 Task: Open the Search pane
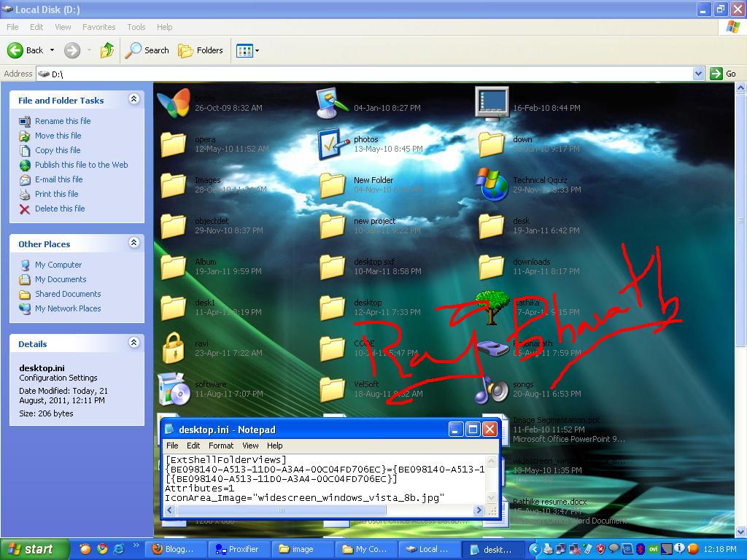[147, 50]
